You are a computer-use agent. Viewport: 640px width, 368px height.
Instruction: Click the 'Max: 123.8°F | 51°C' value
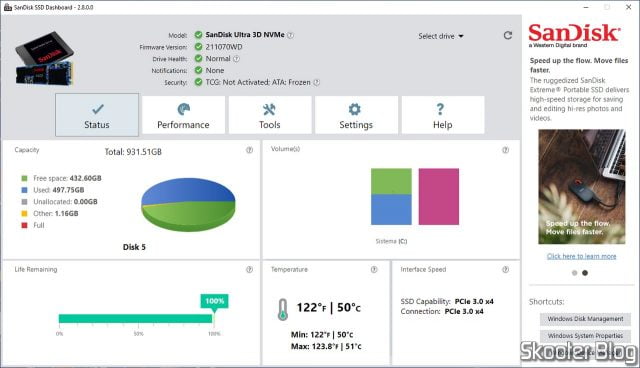coord(326,346)
